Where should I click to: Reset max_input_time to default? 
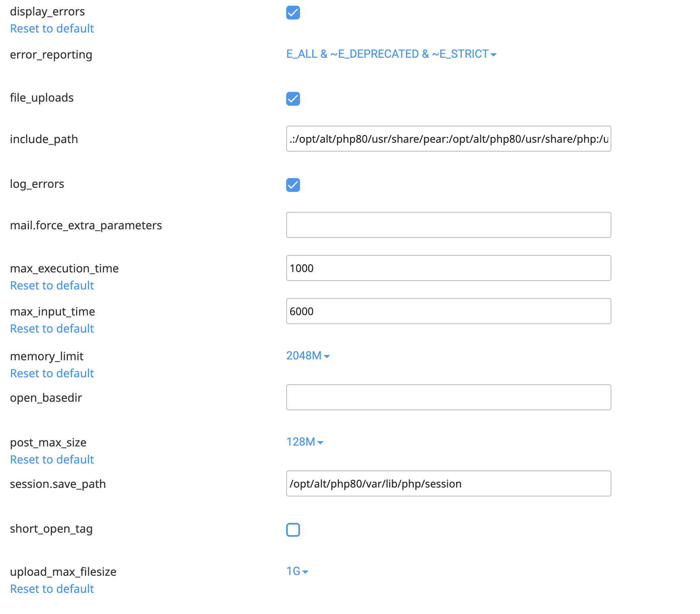(x=52, y=329)
